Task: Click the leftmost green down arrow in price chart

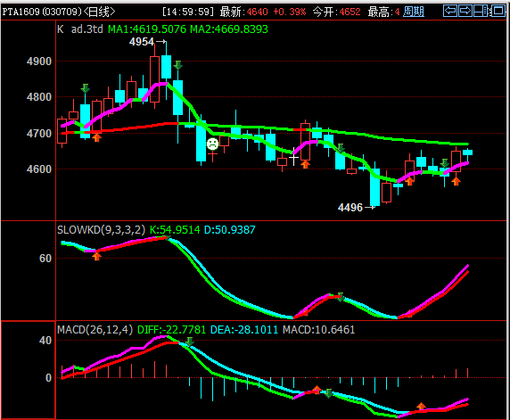Action: pyautogui.click(x=86, y=88)
